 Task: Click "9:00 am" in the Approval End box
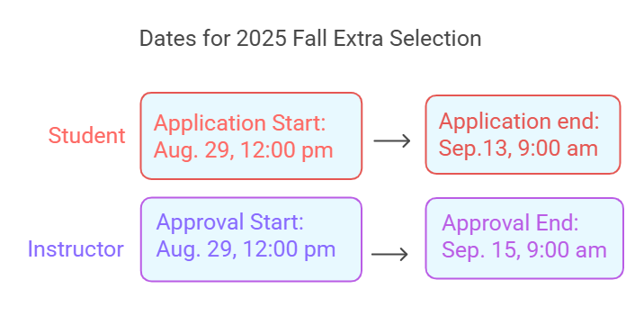pyautogui.click(x=567, y=250)
